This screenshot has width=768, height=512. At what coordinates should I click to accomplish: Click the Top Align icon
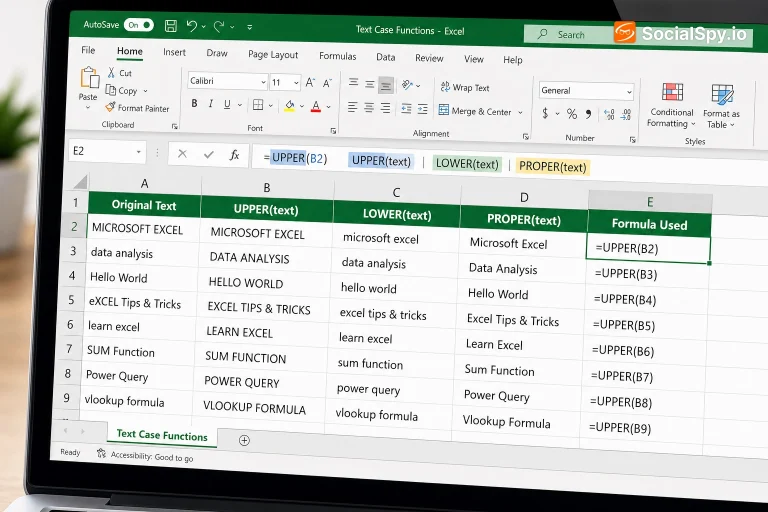tap(353, 82)
